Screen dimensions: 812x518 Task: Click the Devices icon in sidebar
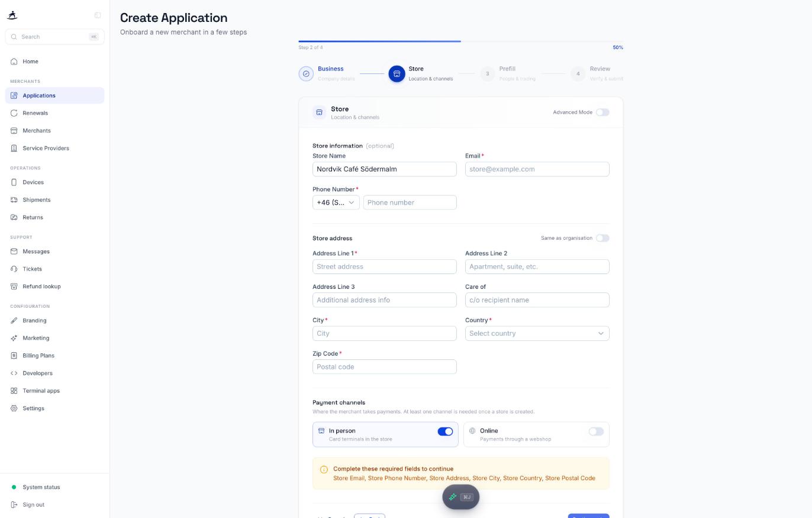[x=14, y=182]
